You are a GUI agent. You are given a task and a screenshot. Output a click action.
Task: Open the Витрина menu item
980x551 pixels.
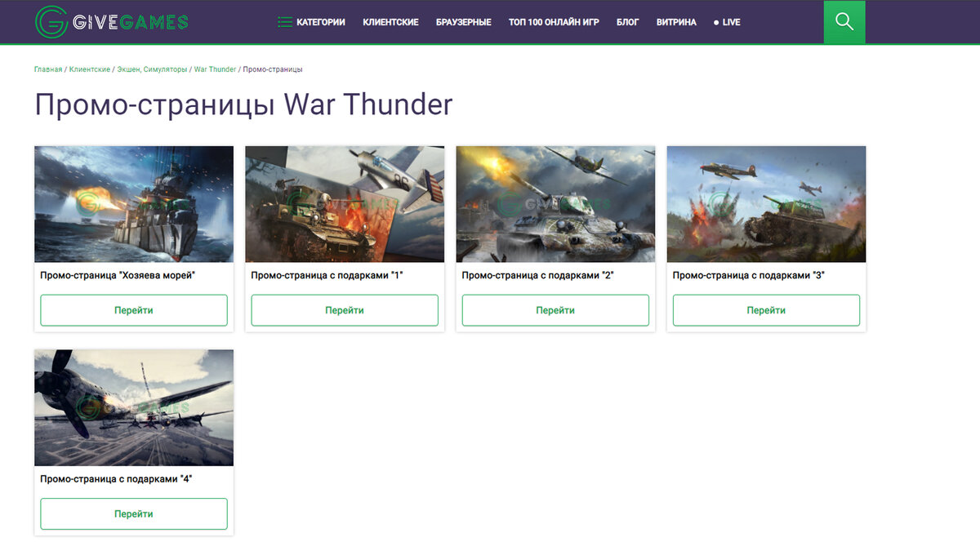pyautogui.click(x=676, y=22)
